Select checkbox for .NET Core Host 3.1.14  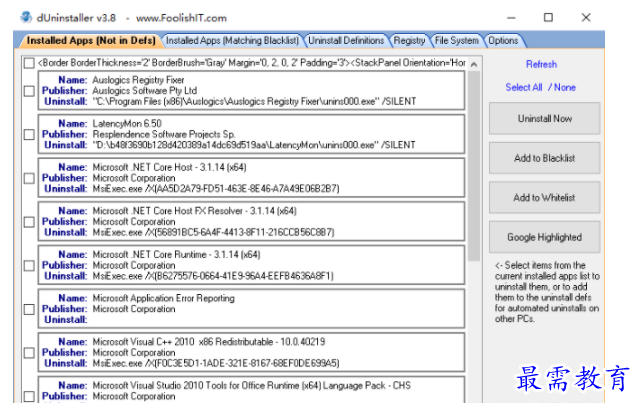tap(29, 178)
